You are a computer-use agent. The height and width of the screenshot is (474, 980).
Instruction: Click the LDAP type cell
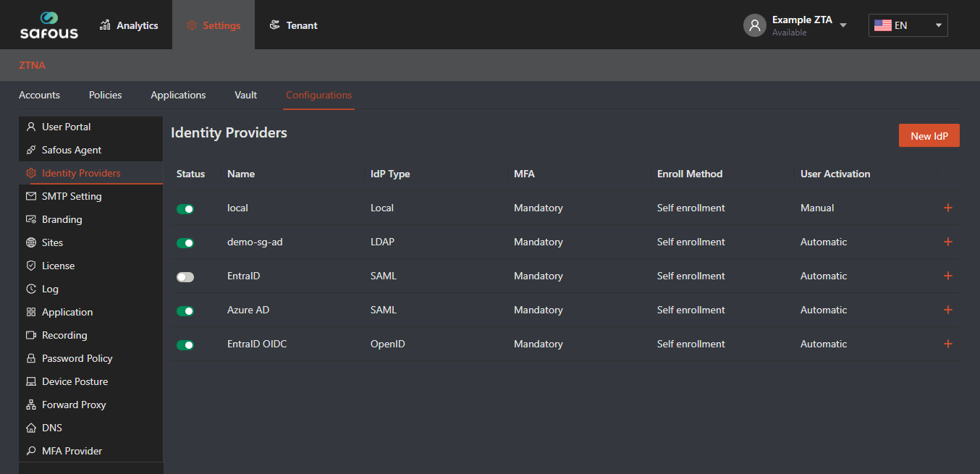pos(382,242)
